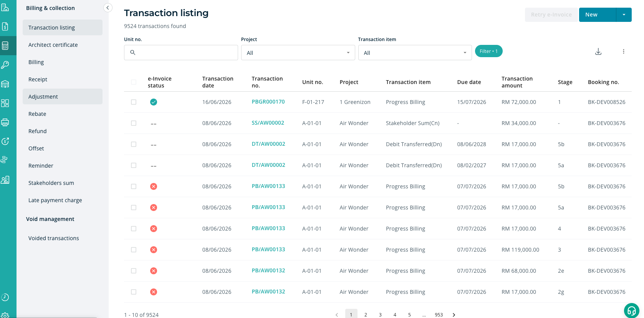This screenshot has height=318, width=644.
Task: Click the download transactions icon
Action: click(x=598, y=51)
